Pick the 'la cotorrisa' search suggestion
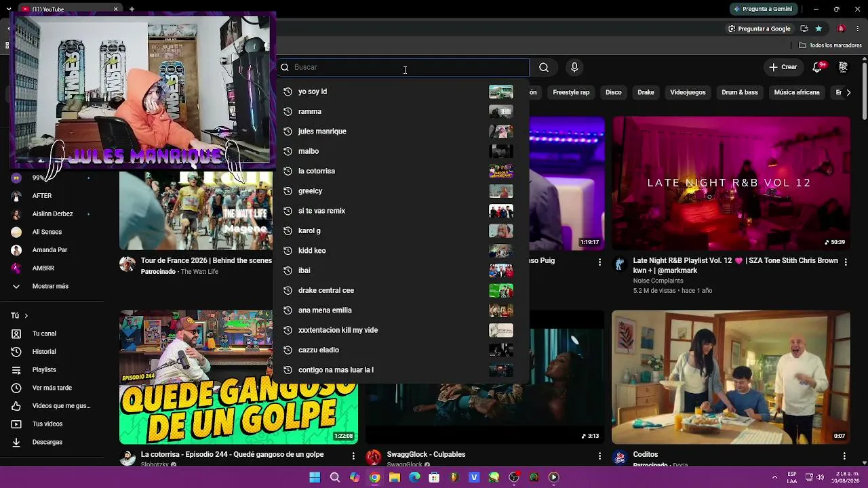868x488 pixels. pos(401,171)
